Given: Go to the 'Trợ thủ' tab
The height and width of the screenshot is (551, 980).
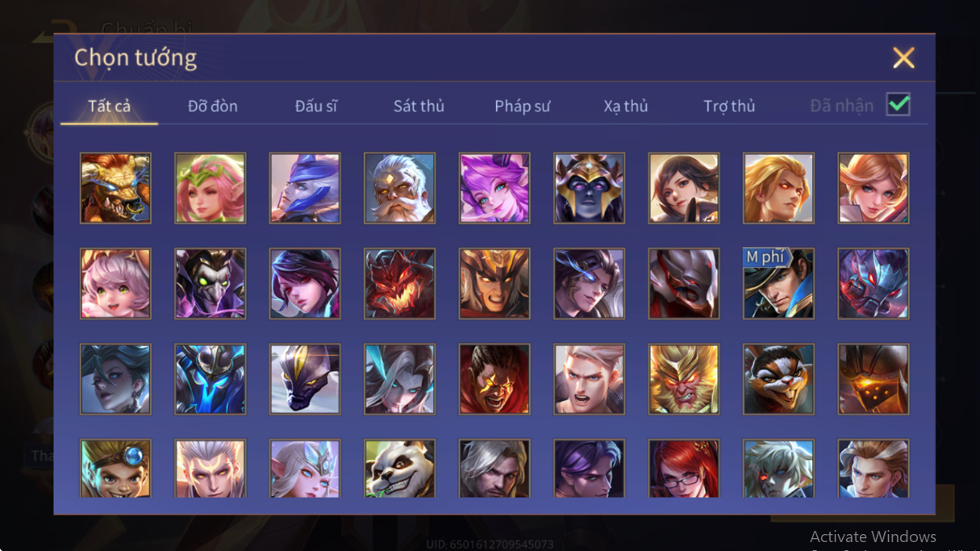Looking at the screenshot, I should tap(729, 106).
